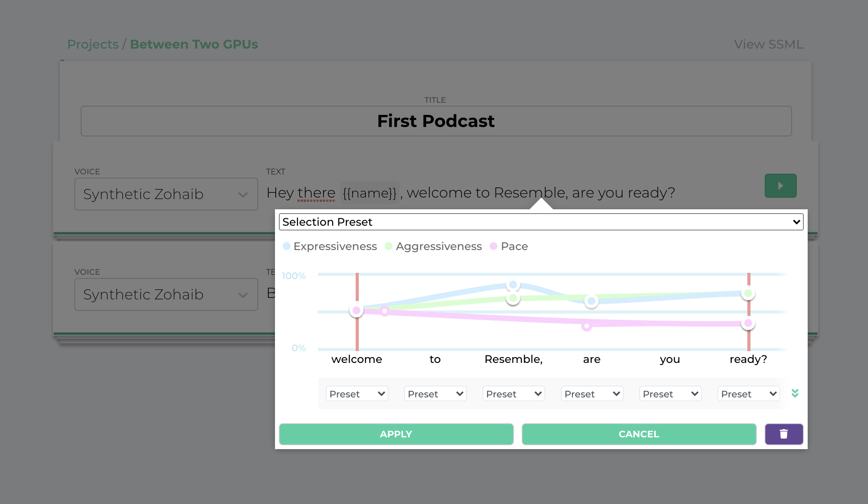The width and height of the screenshot is (868, 504).
Task: Click the green double-chevron expand icon
Action: [795, 393]
